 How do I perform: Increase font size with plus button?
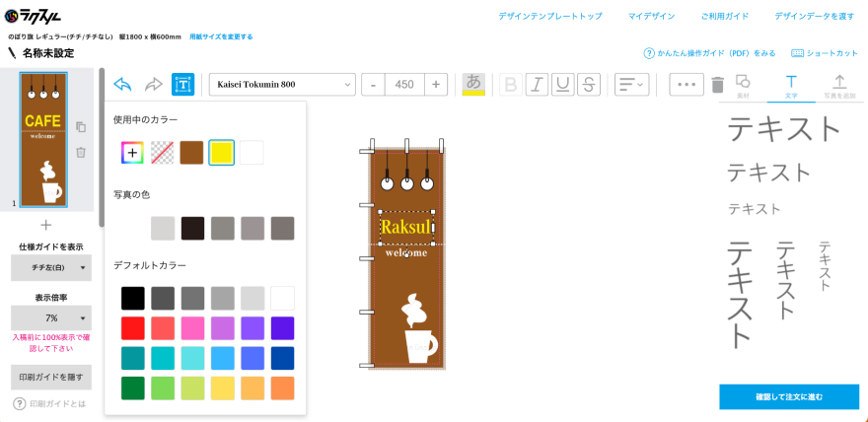pos(436,85)
